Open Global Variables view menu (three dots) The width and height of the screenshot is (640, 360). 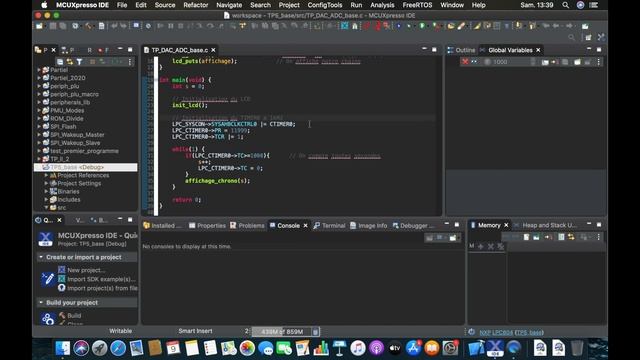click(x=599, y=62)
